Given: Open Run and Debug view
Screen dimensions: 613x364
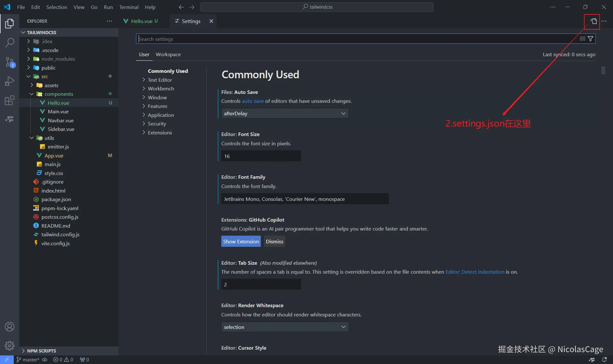Looking at the screenshot, I should [10, 81].
